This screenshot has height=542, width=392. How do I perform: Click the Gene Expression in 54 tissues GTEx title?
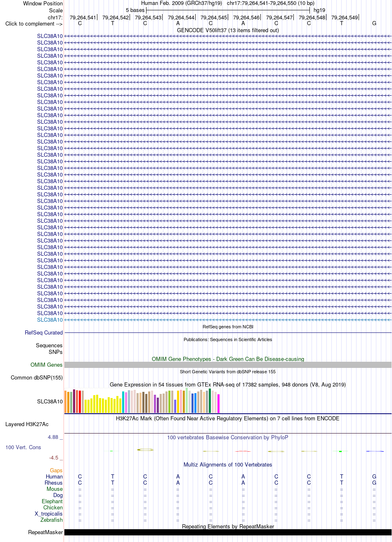click(x=228, y=384)
